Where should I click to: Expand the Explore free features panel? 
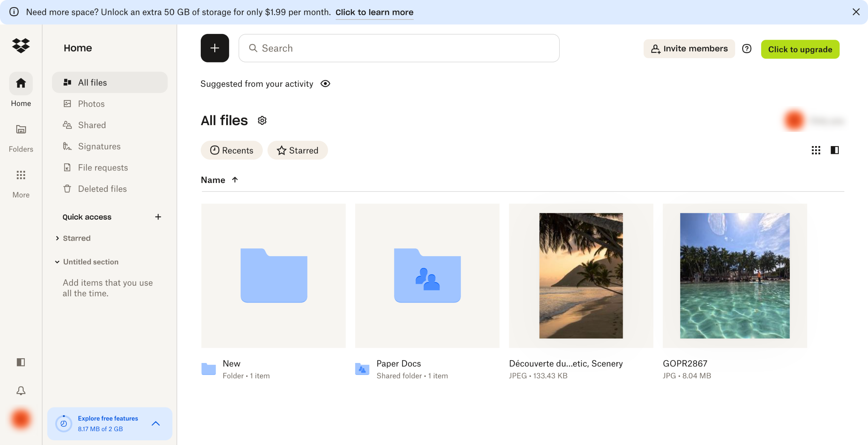click(156, 424)
